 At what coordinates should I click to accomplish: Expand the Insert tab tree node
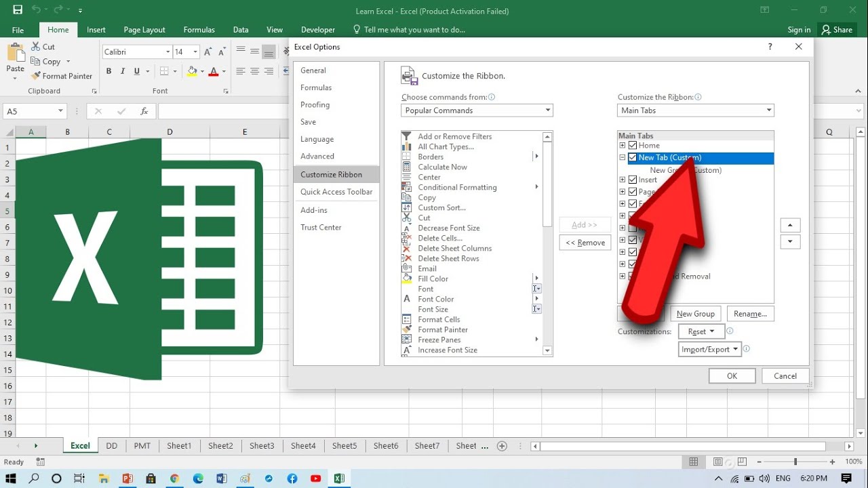pyautogui.click(x=623, y=180)
